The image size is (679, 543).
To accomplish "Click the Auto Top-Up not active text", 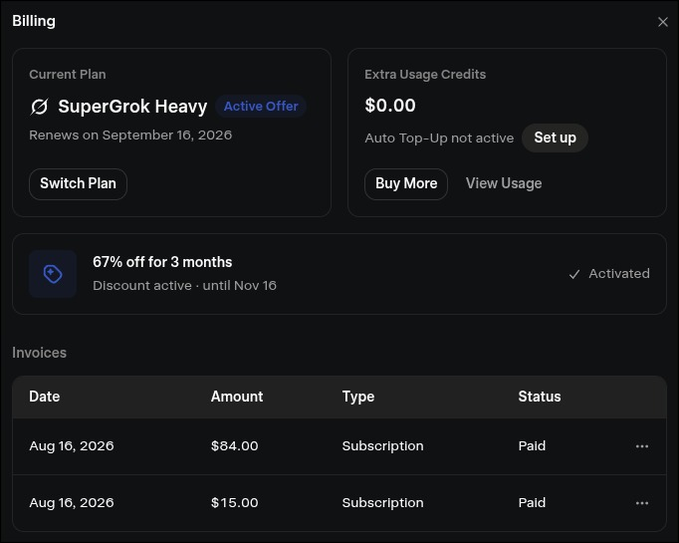I will coord(439,138).
